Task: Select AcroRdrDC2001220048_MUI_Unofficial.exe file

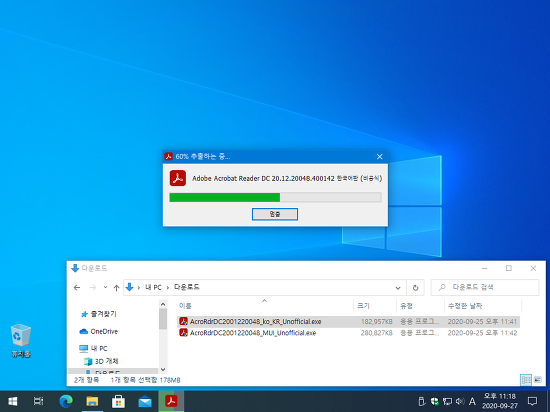Action: point(253,333)
